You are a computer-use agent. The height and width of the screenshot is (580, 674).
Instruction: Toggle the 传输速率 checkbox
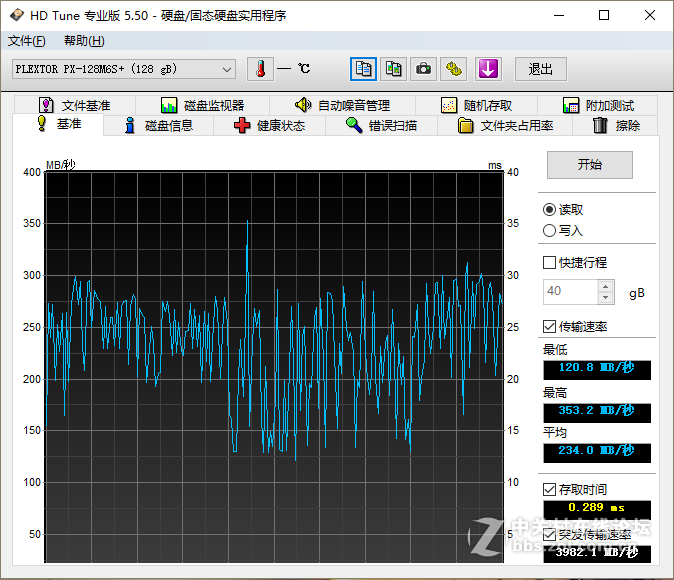(549, 327)
